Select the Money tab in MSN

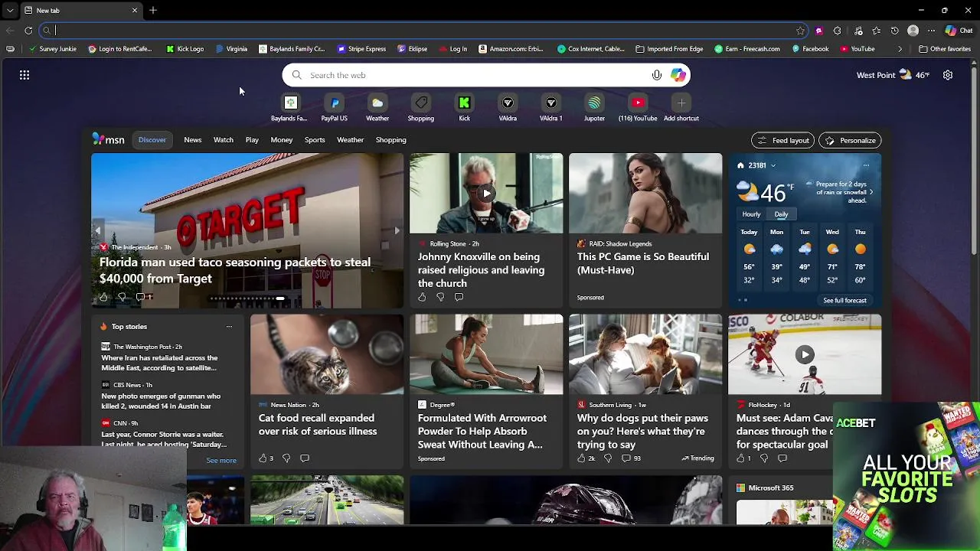[281, 140]
